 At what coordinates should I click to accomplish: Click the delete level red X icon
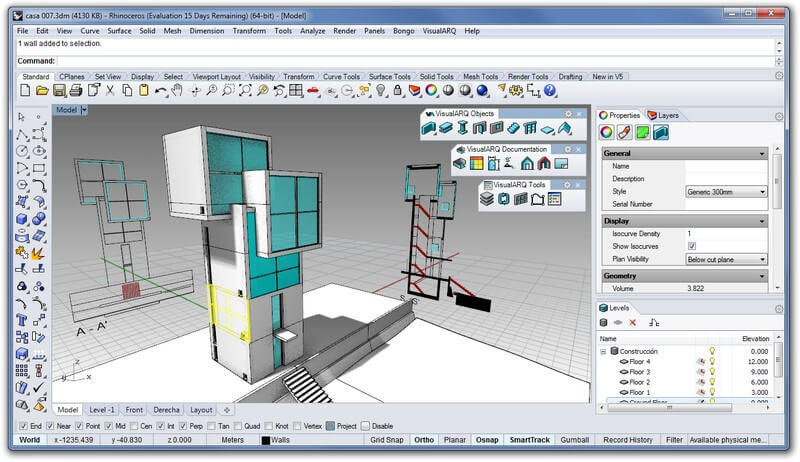click(632, 323)
